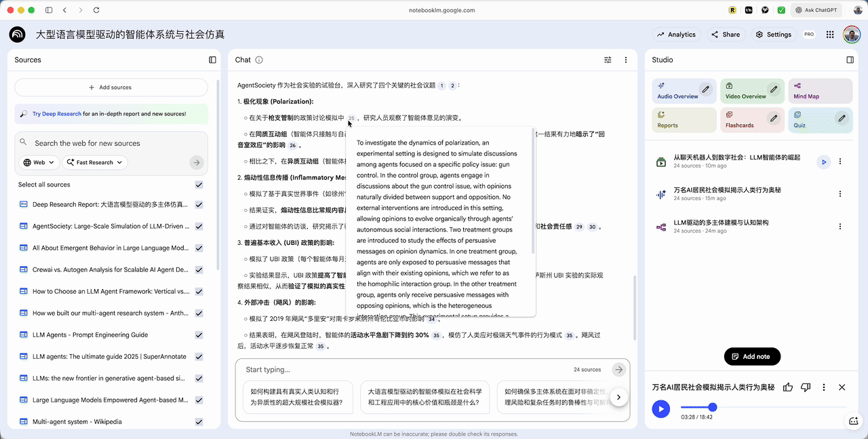This screenshot has height=439, width=868.
Task: Open the Google apps grid
Action: [x=830, y=35]
